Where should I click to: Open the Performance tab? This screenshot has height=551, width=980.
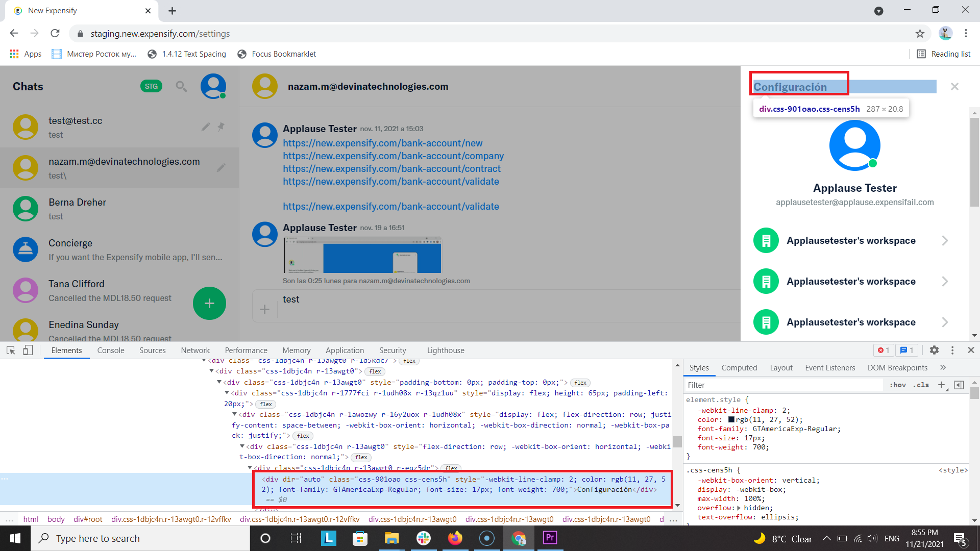click(246, 350)
